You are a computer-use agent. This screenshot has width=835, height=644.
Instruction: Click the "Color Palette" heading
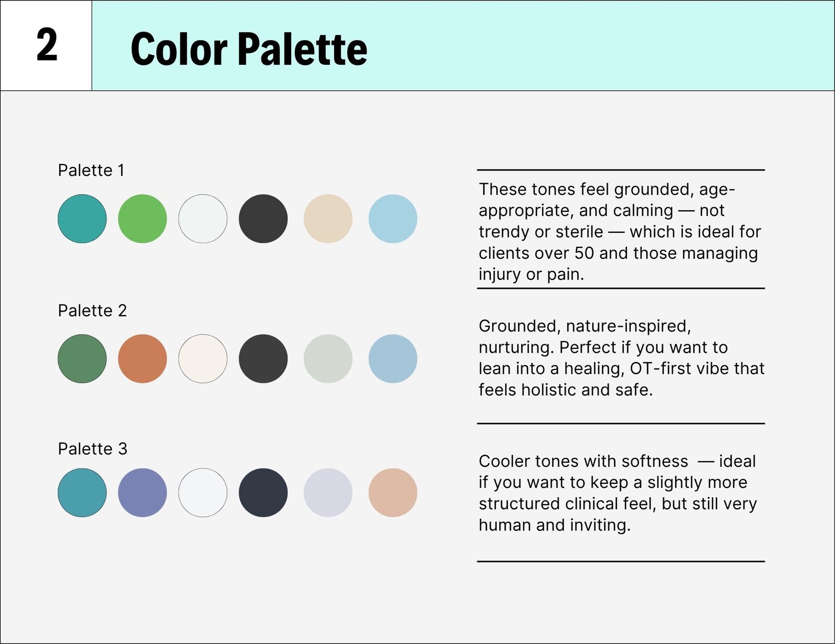[x=249, y=49]
